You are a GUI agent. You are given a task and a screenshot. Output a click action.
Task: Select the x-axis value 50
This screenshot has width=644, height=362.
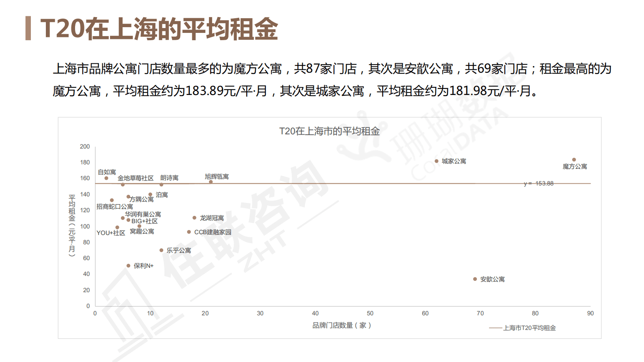coord(370,313)
